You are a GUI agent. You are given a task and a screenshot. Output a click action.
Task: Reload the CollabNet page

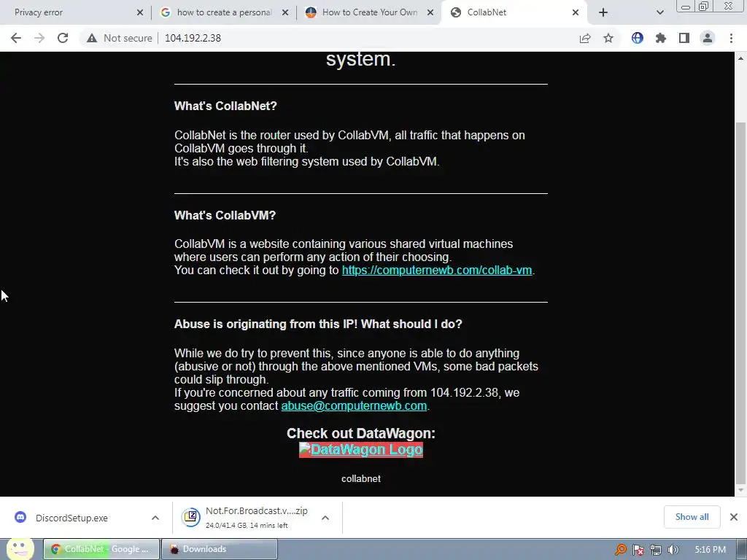pos(63,38)
